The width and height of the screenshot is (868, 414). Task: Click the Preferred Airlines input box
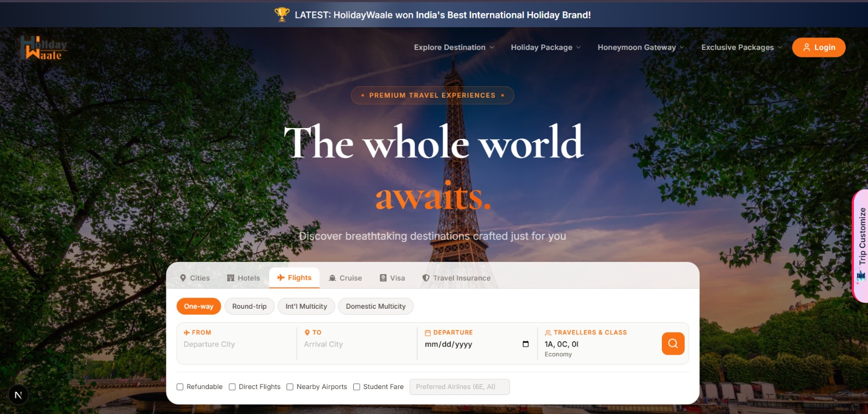click(459, 387)
